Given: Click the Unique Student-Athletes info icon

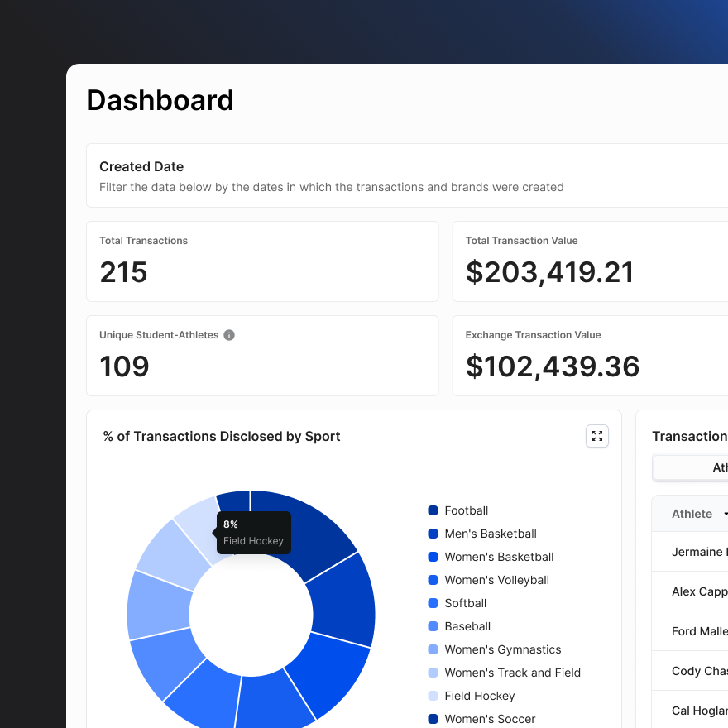Looking at the screenshot, I should tap(229, 335).
